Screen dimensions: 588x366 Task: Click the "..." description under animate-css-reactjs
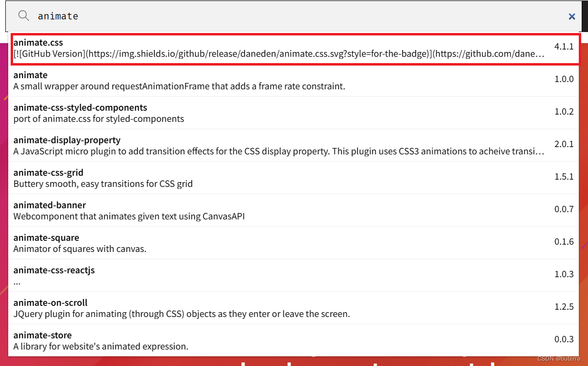(17, 283)
